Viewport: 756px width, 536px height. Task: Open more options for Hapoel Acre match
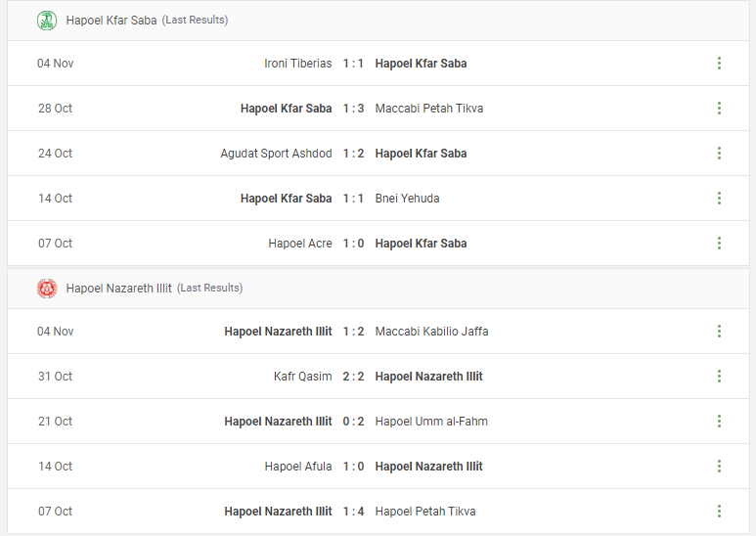[x=719, y=243]
